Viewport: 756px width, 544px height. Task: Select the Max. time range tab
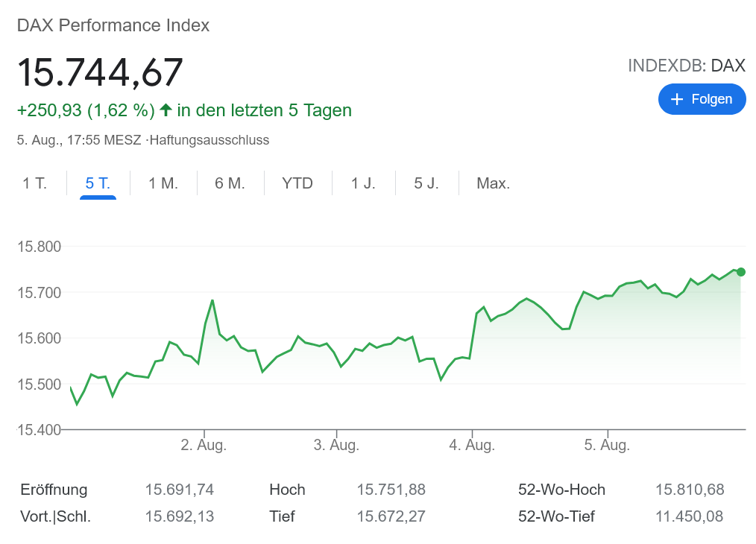(493, 183)
